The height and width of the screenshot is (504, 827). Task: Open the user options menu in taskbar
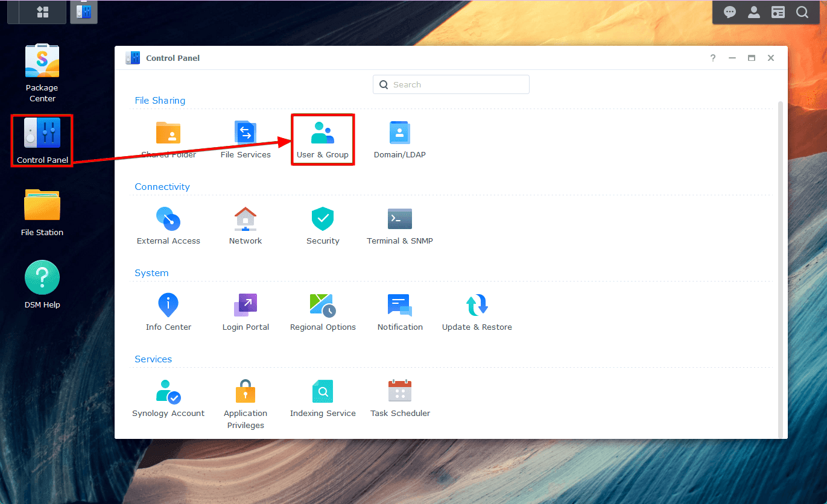click(x=754, y=12)
